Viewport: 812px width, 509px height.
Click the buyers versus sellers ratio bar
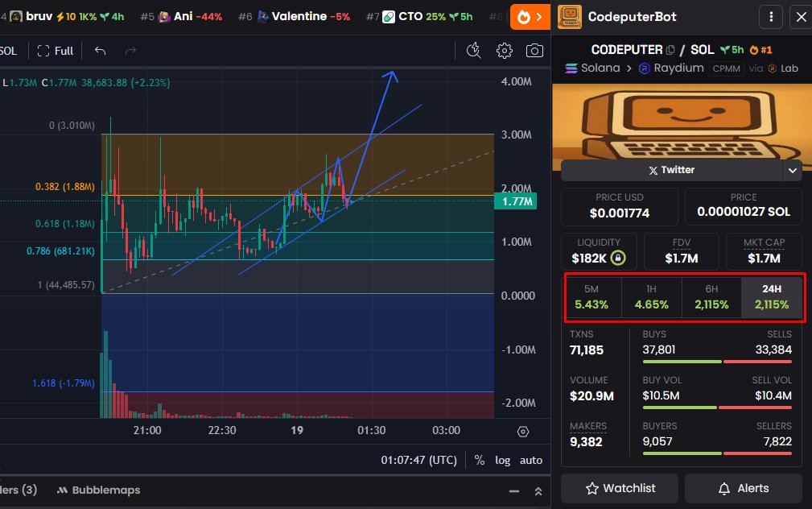[x=717, y=453]
